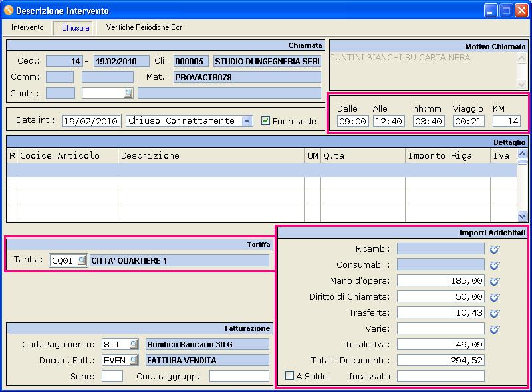The height and width of the screenshot is (392, 532).
Task: Expand the Chiuso Correttamente dropdown
Action: click(x=247, y=121)
